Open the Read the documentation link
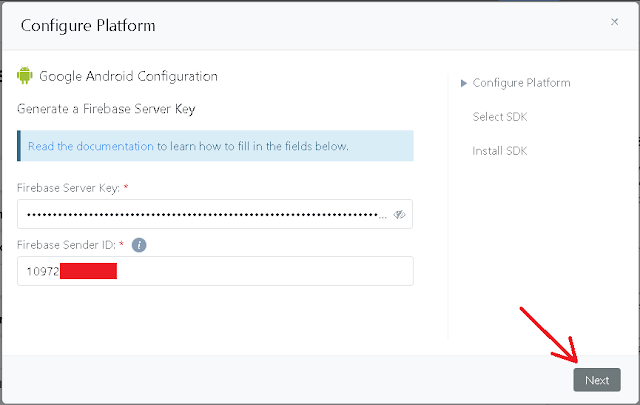Image resolution: width=640 pixels, height=405 pixels. (x=91, y=146)
